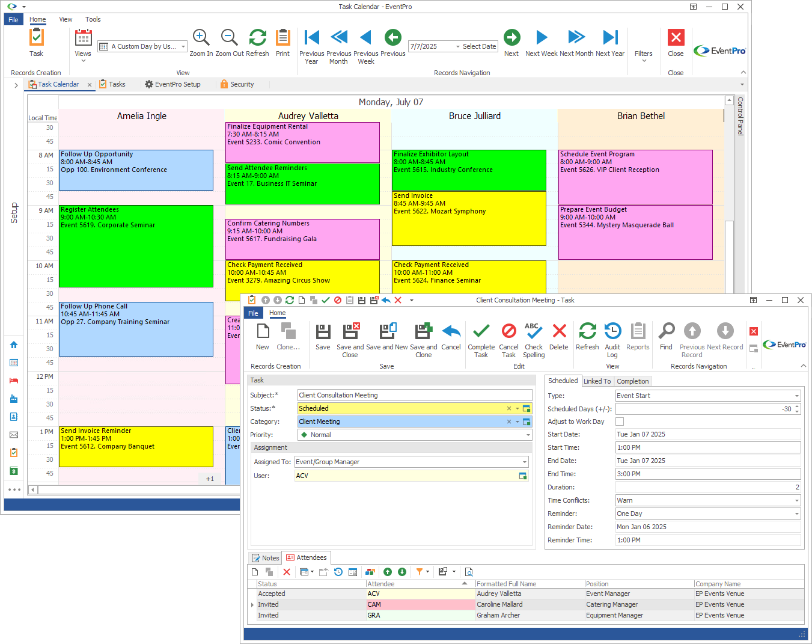This screenshot has width=812, height=644.
Task: Open the Priority dropdown
Action: [x=528, y=434]
